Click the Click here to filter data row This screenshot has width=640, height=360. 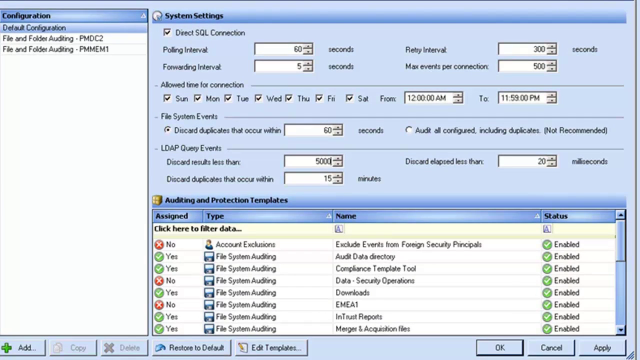click(x=384, y=229)
